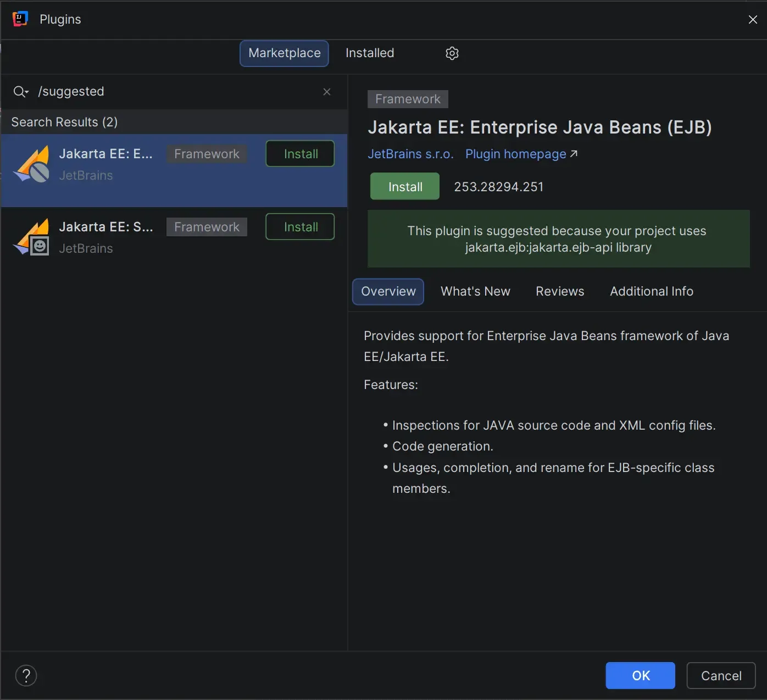Clear the /suggested search query
Viewport: 767px width, 700px height.
[x=327, y=92]
